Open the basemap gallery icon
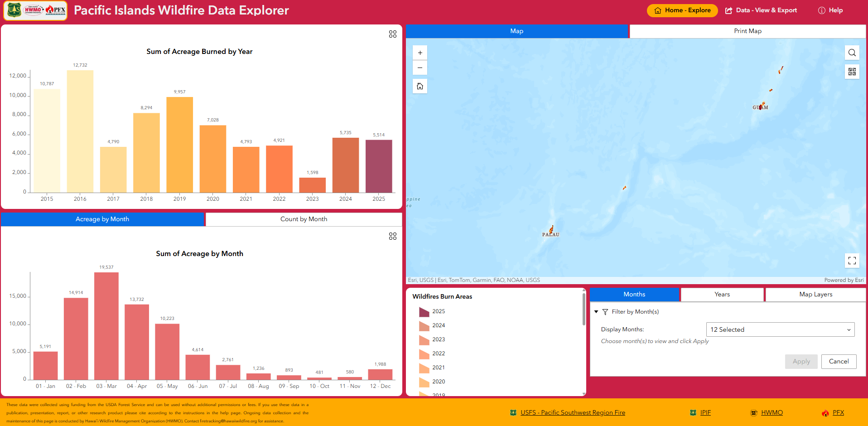The image size is (868, 426). 852,71
